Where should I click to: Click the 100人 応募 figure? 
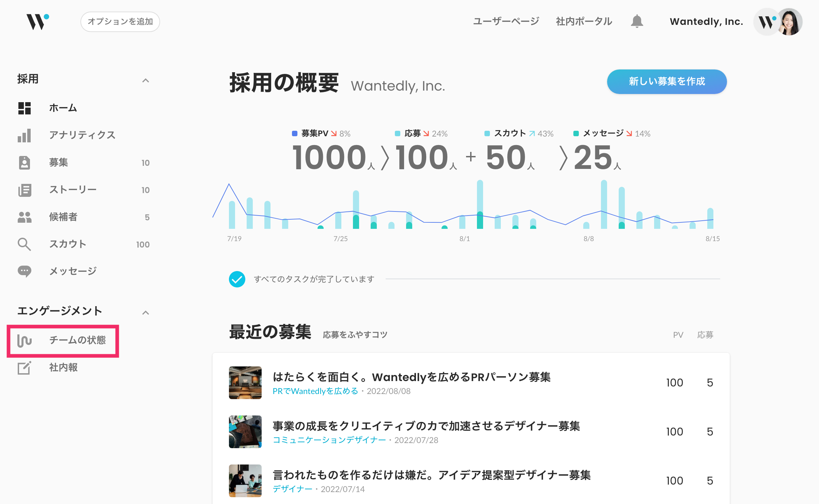426,158
